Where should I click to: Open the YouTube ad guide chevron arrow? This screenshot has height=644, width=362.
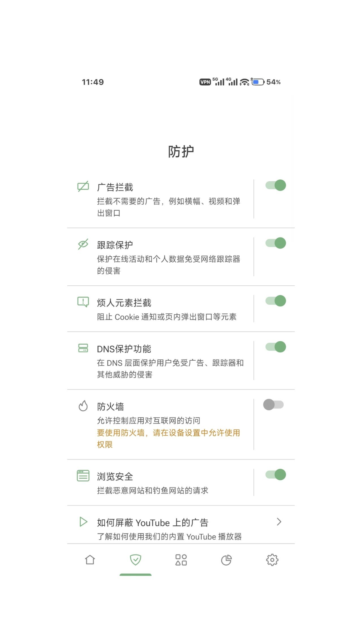point(279,522)
